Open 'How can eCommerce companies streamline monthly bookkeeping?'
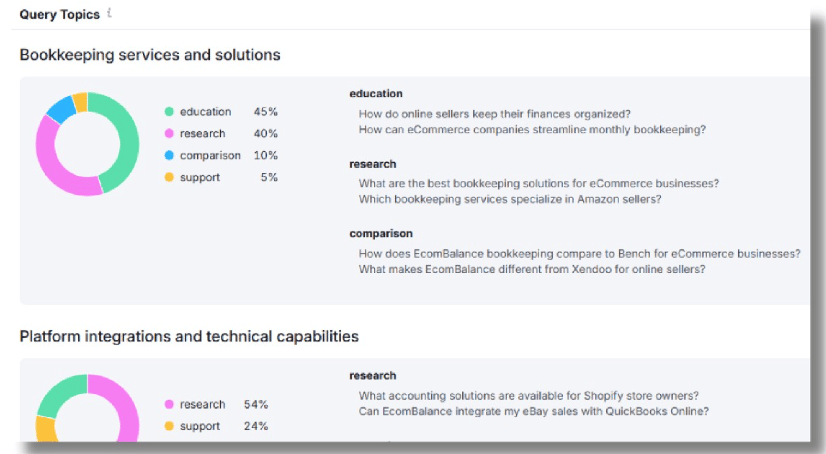The image size is (826, 454). (532, 130)
